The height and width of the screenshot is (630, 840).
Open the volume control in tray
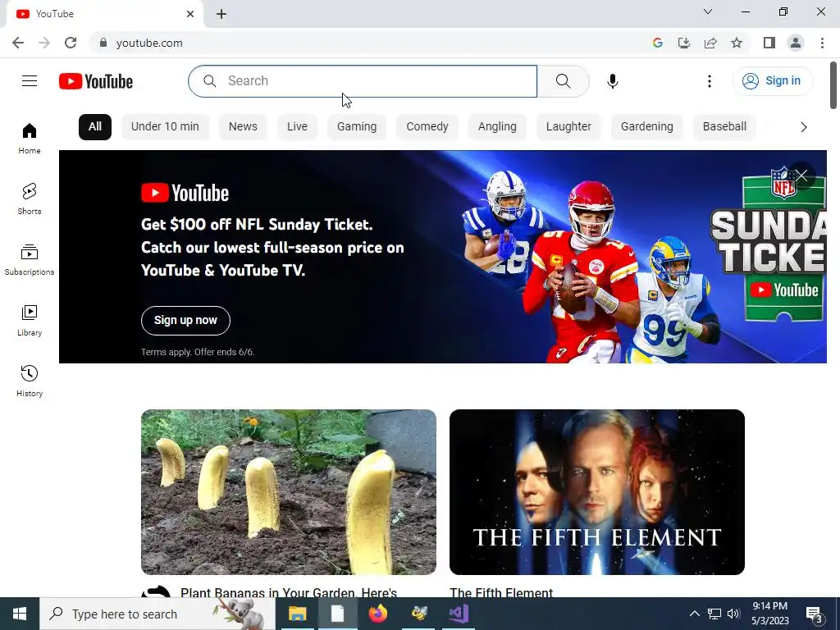733,614
